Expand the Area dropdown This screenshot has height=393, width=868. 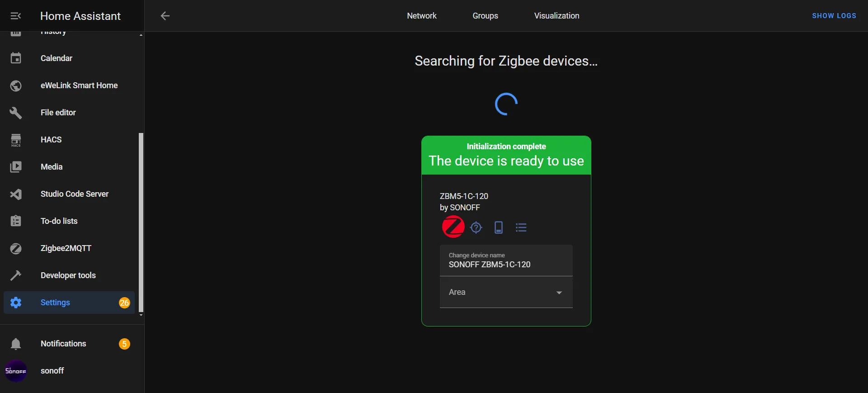point(506,292)
